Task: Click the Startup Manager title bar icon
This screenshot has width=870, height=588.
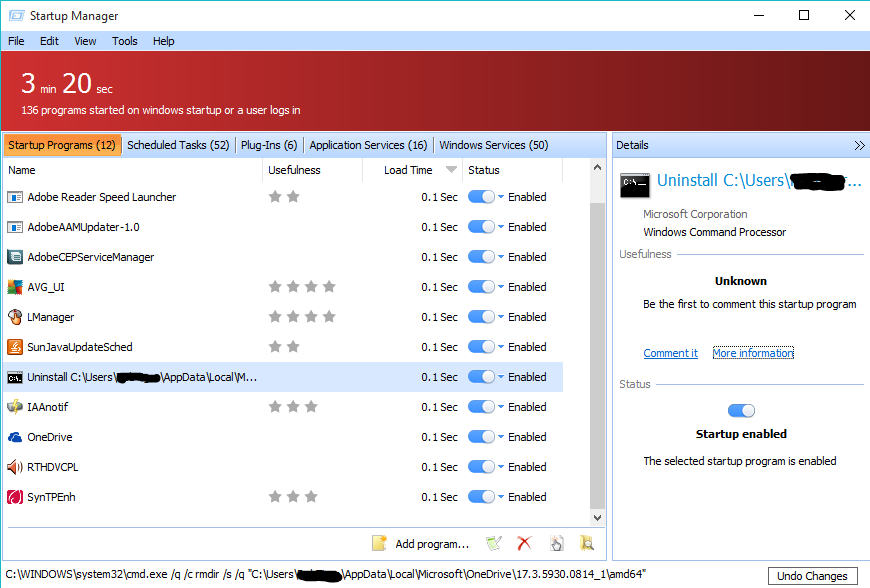Action: 17,16
